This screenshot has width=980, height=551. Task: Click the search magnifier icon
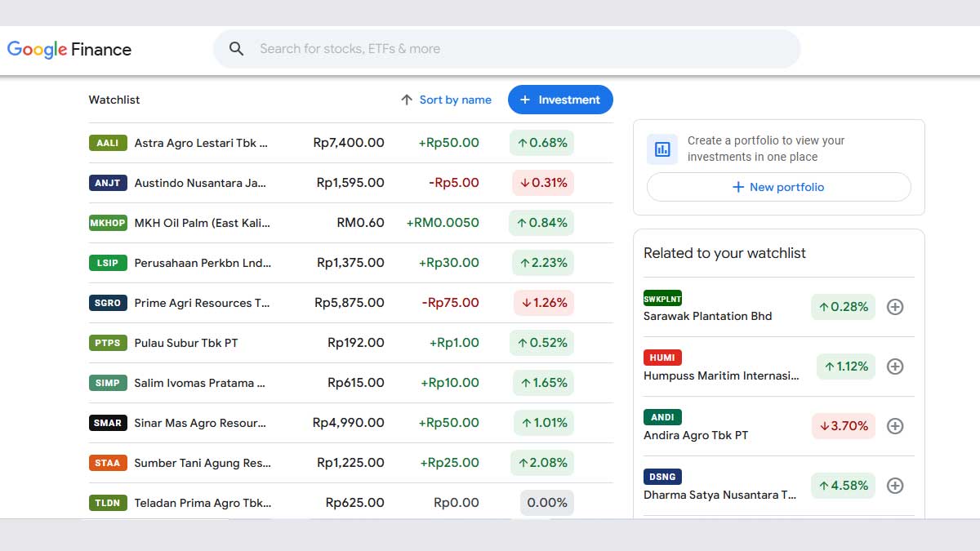pos(237,49)
